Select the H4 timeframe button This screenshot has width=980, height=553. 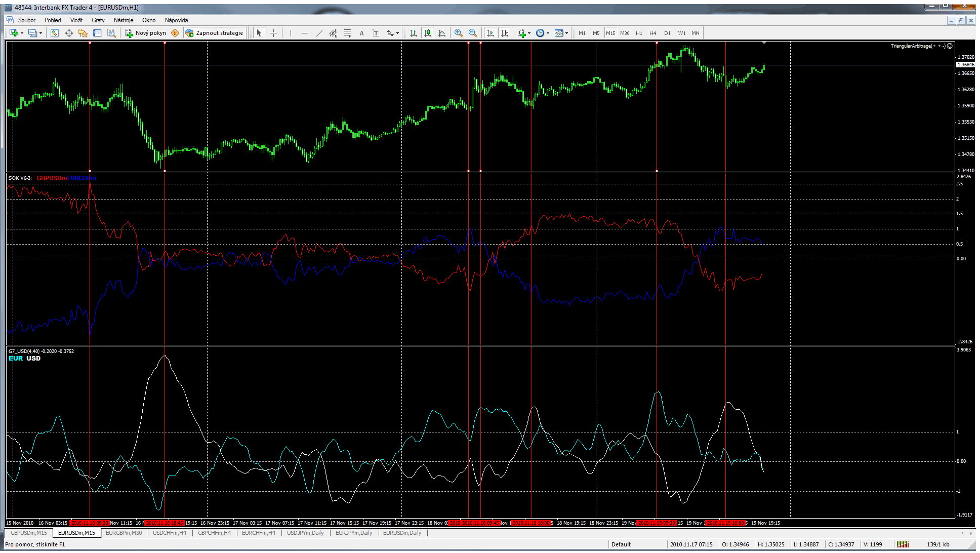(653, 33)
